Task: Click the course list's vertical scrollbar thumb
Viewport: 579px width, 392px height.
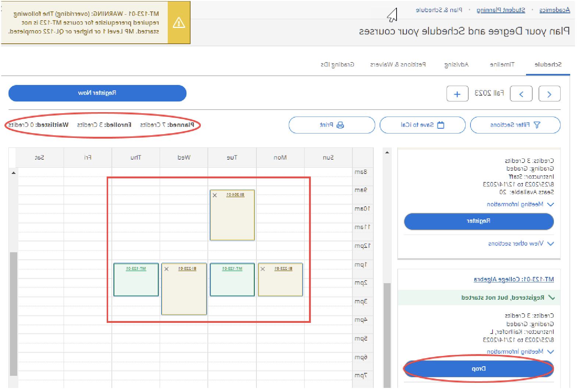Action: (387, 335)
